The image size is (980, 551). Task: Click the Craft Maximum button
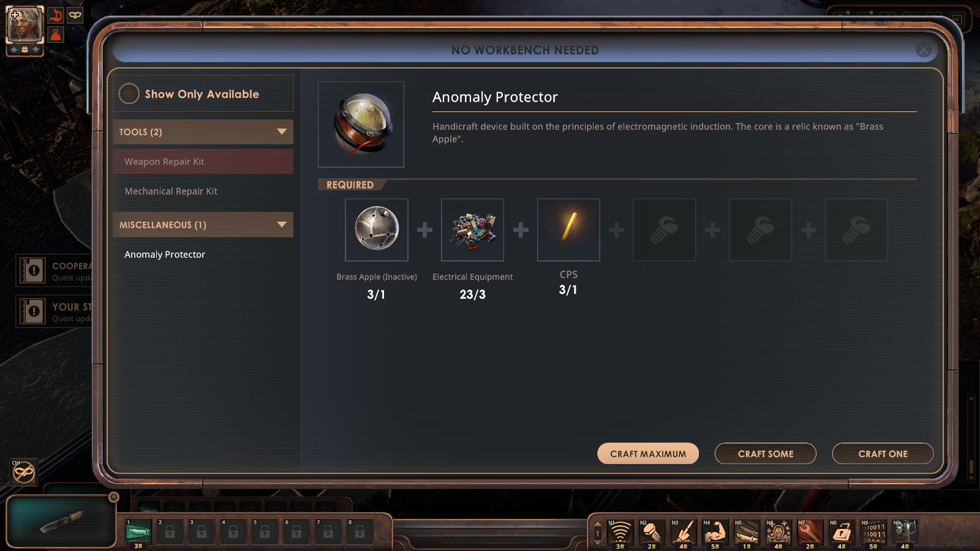(x=648, y=454)
